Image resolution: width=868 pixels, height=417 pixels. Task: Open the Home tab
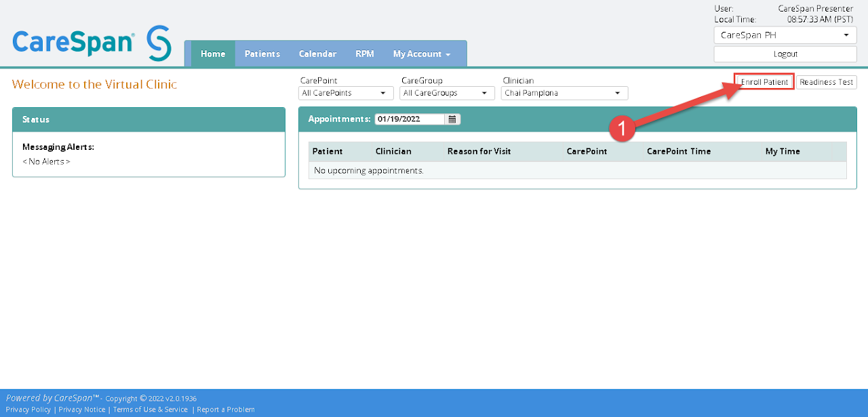(213, 54)
